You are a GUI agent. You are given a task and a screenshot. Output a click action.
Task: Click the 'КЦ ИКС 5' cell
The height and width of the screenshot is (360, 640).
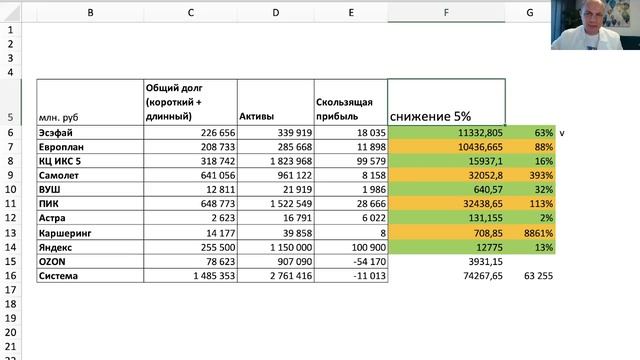[90, 161]
